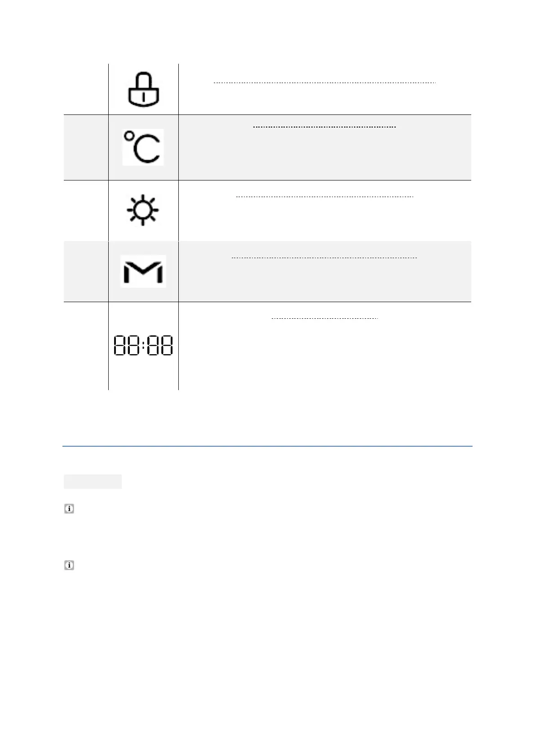Select the °C temperature symbol
Screen dimensions: 535x756
[143, 147]
